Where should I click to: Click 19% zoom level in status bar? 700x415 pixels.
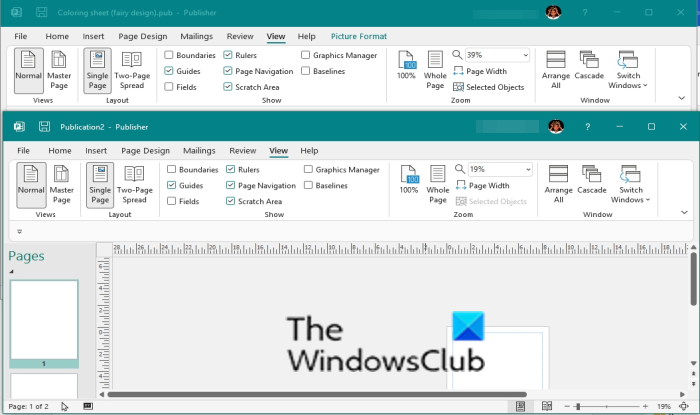coord(663,407)
